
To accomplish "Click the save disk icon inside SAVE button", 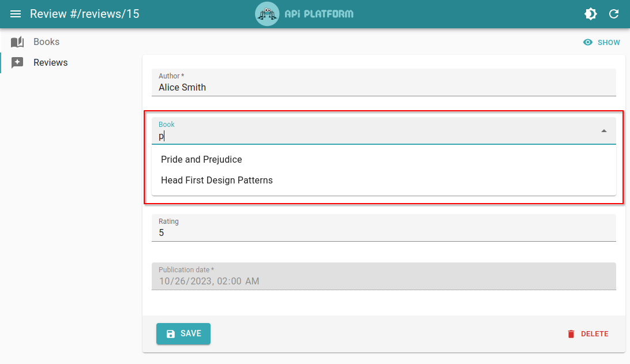I will 170,333.
